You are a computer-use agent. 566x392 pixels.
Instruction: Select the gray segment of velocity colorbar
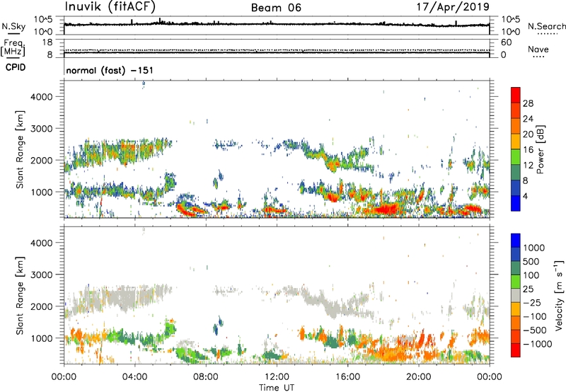click(x=516, y=296)
